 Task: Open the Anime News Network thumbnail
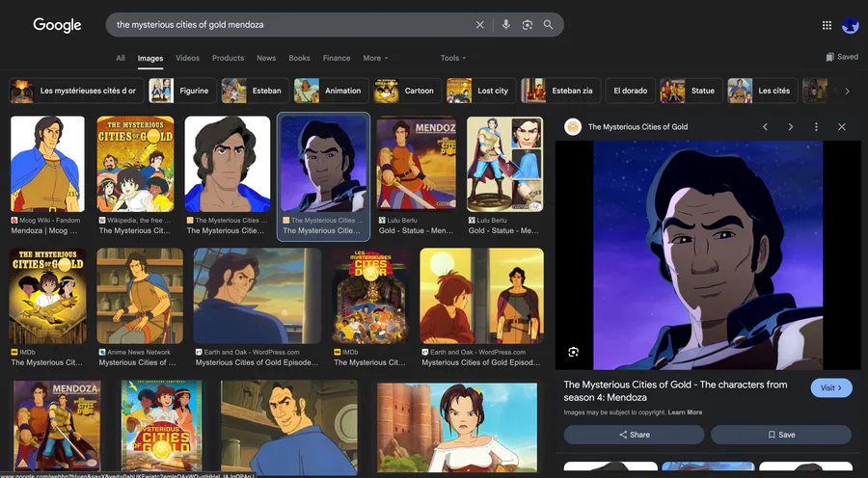coord(140,296)
